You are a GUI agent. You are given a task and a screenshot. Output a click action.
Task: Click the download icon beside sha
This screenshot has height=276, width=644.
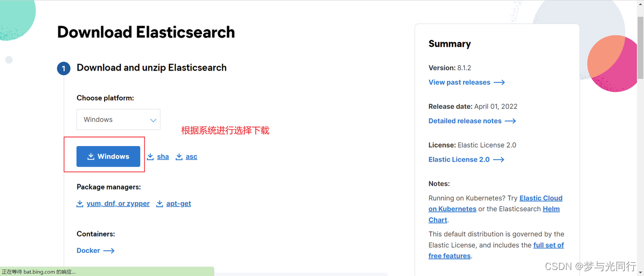[x=150, y=157]
